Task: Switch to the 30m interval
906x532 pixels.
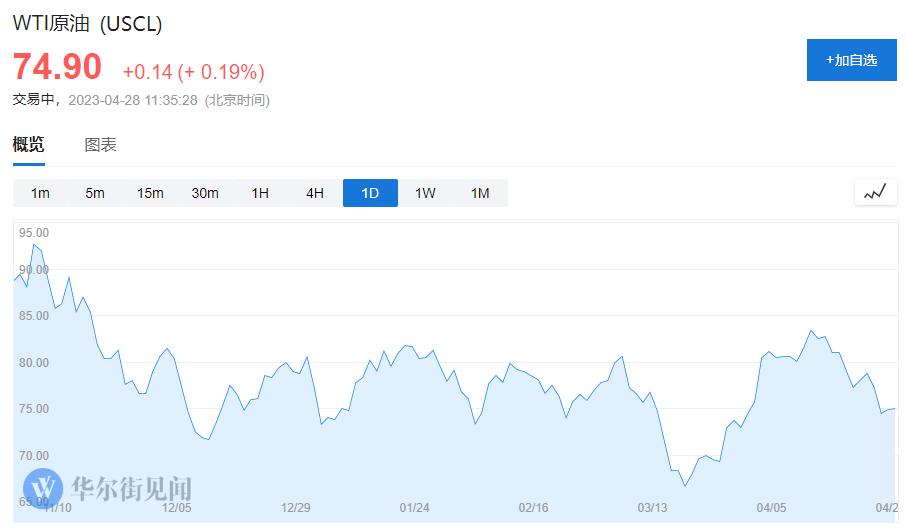Action: coord(205,193)
